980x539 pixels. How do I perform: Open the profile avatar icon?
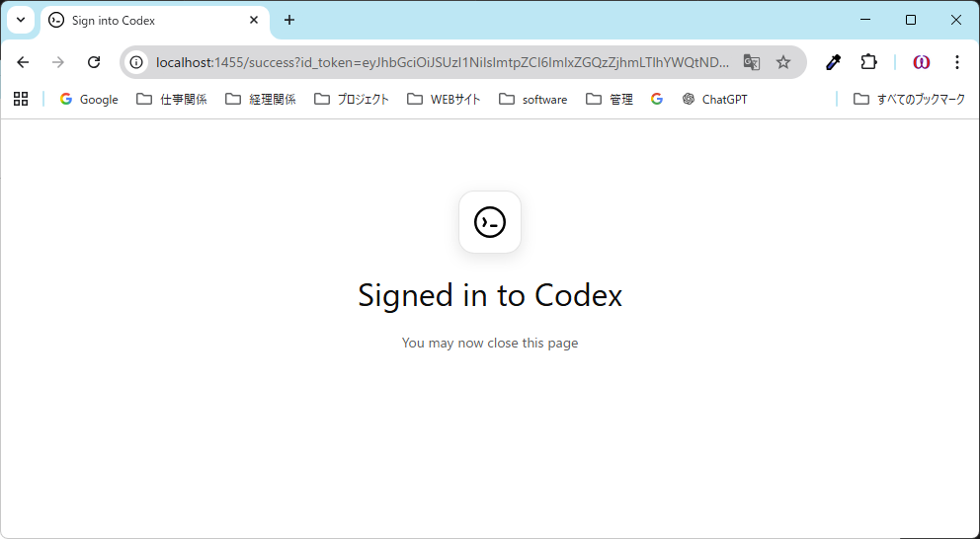coord(921,62)
